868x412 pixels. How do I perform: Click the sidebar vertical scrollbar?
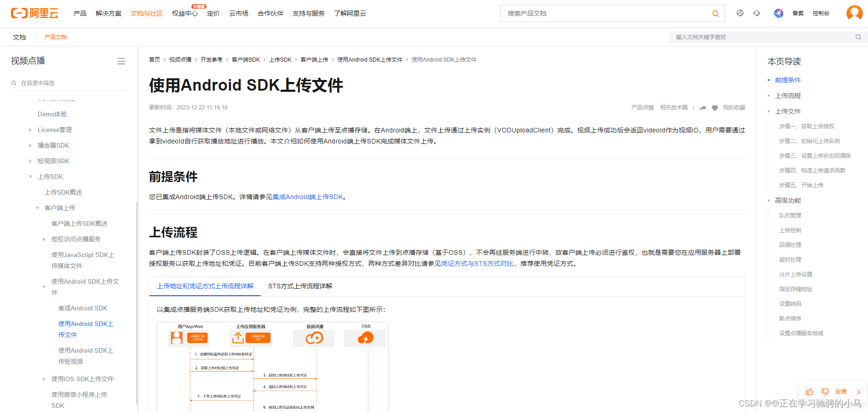[x=137, y=303]
